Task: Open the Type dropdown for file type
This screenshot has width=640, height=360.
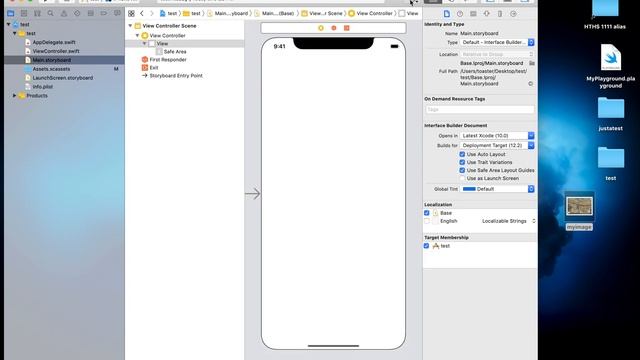Action: click(497, 42)
